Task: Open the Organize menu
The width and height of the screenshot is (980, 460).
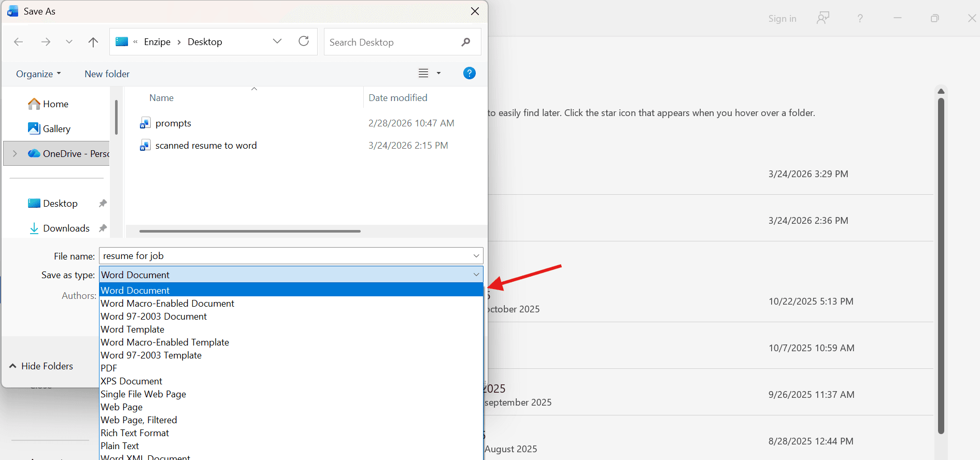Action: point(38,74)
